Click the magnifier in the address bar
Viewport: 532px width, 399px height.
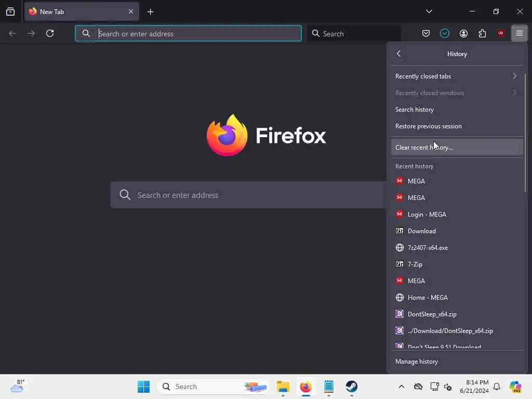(x=86, y=33)
